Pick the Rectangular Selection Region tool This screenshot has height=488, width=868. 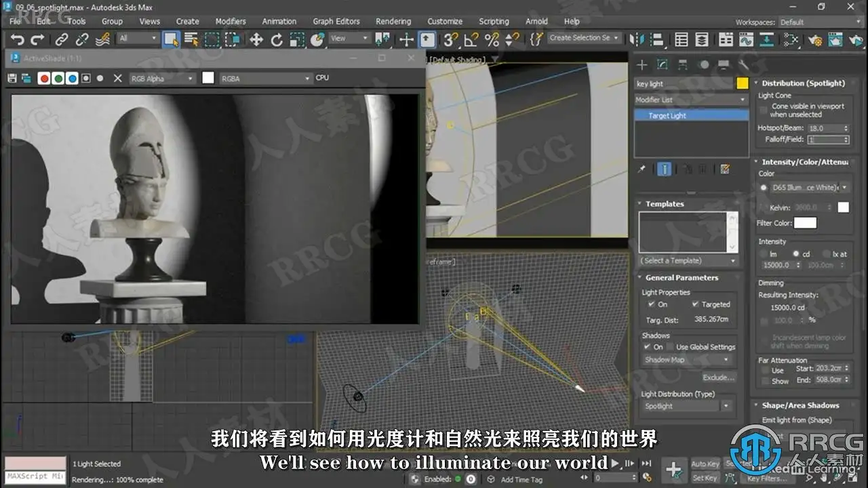click(x=212, y=39)
